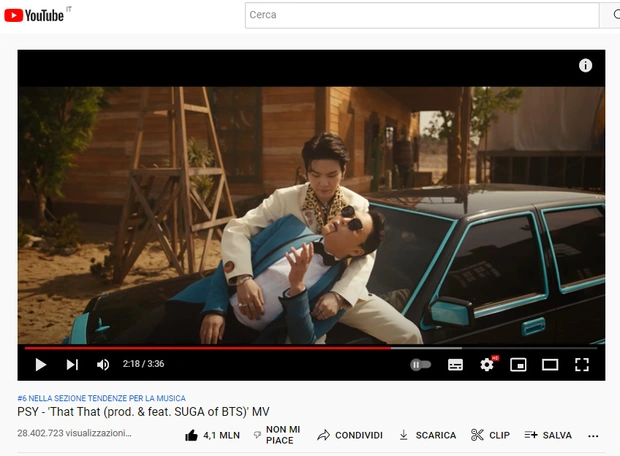Click the NON MI PIACE dislike button
The height and width of the screenshot is (456, 620).
[277, 435]
